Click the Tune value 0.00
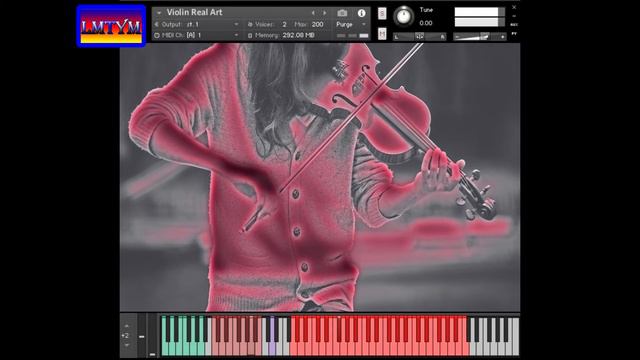The height and width of the screenshot is (360, 640). tap(426, 23)
